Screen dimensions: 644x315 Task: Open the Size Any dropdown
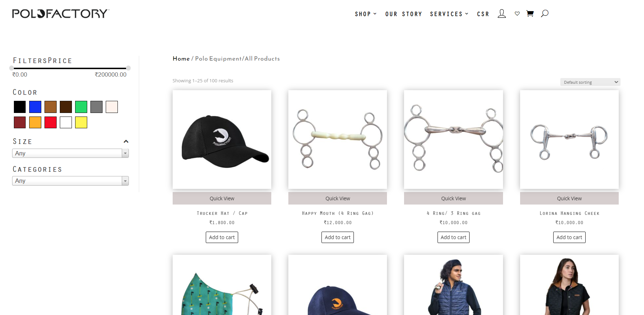click(70, 153)
